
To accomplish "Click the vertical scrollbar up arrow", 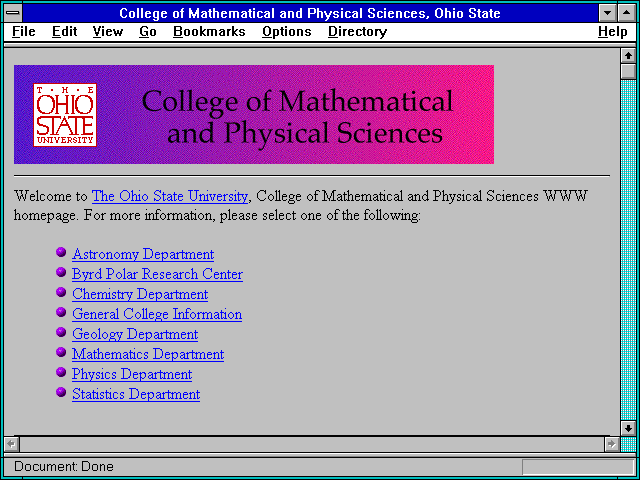I will click(x=628, y=56).
